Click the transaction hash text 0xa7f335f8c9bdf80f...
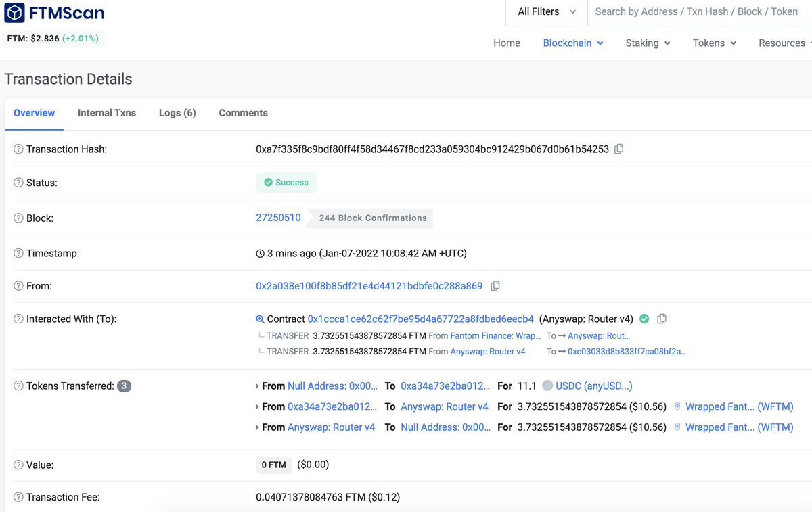Image resolution: width=812 pixels, height=512 pixels. 432,149
